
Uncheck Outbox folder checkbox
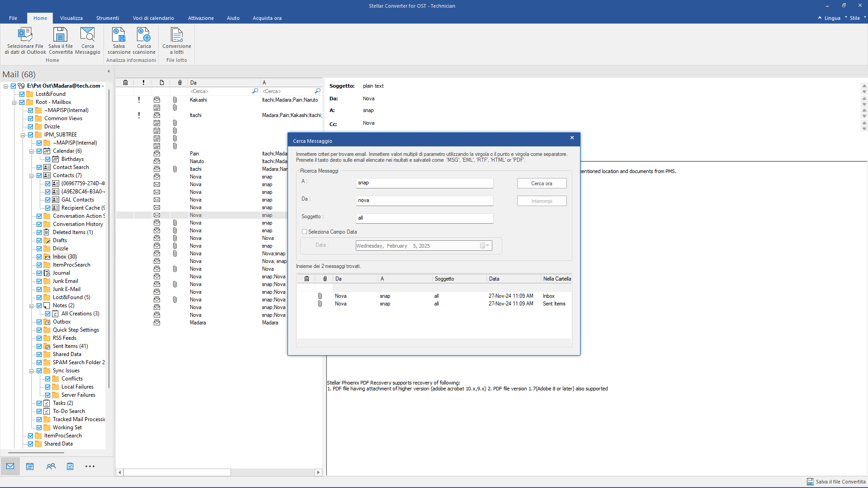coord(39,322)
